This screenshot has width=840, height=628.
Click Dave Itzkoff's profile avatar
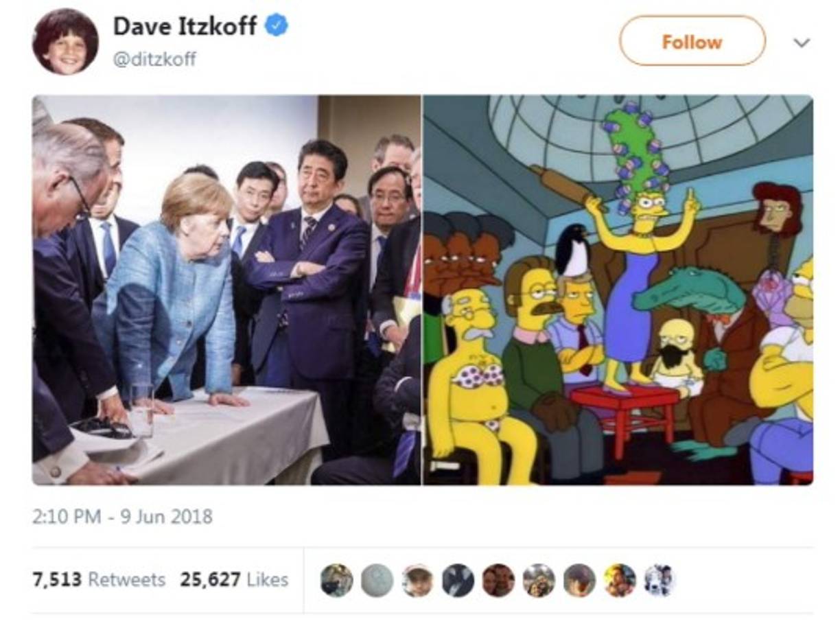[x=65, y=42]
